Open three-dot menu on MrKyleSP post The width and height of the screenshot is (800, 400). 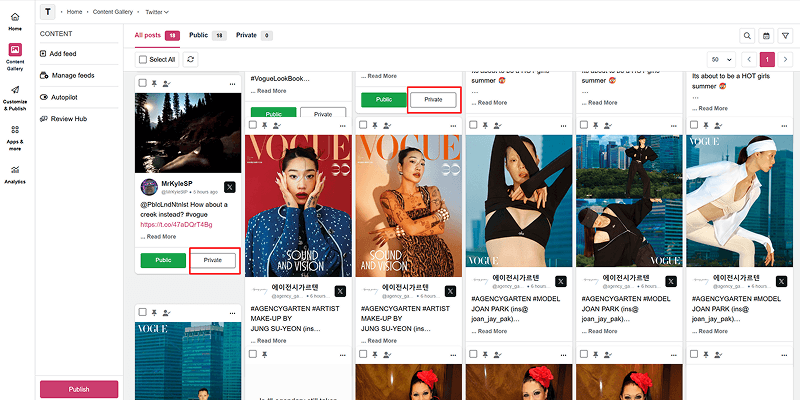pos(233,84)
